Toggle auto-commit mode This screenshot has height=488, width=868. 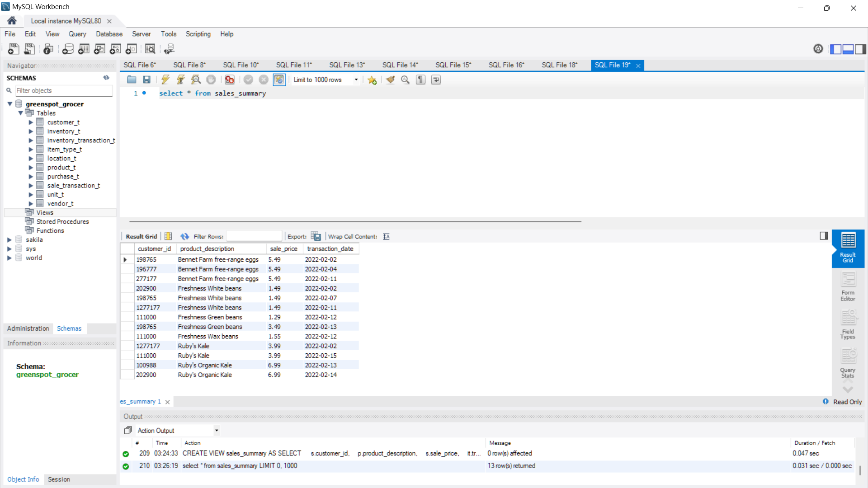279,80
